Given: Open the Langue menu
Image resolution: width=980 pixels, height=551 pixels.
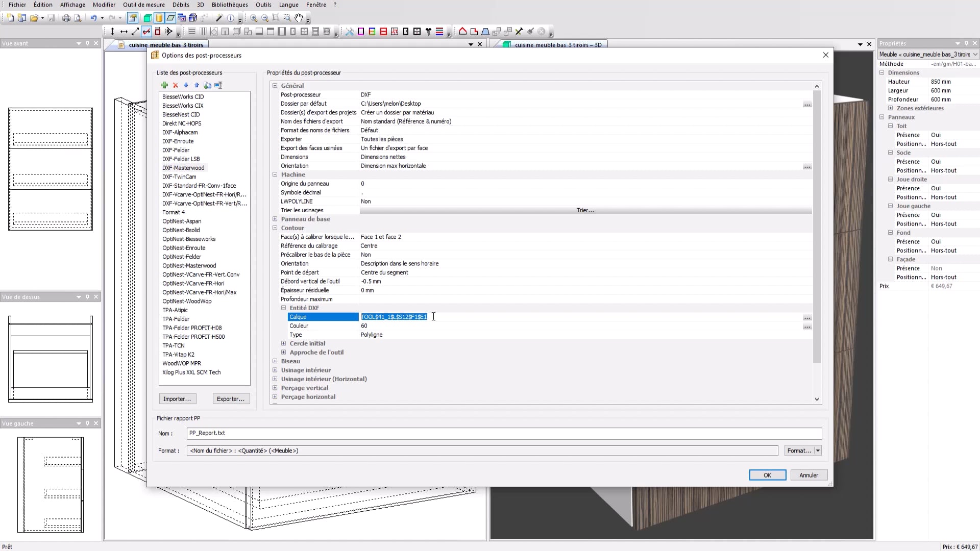Looking at the screenshot, I should 288,5.
